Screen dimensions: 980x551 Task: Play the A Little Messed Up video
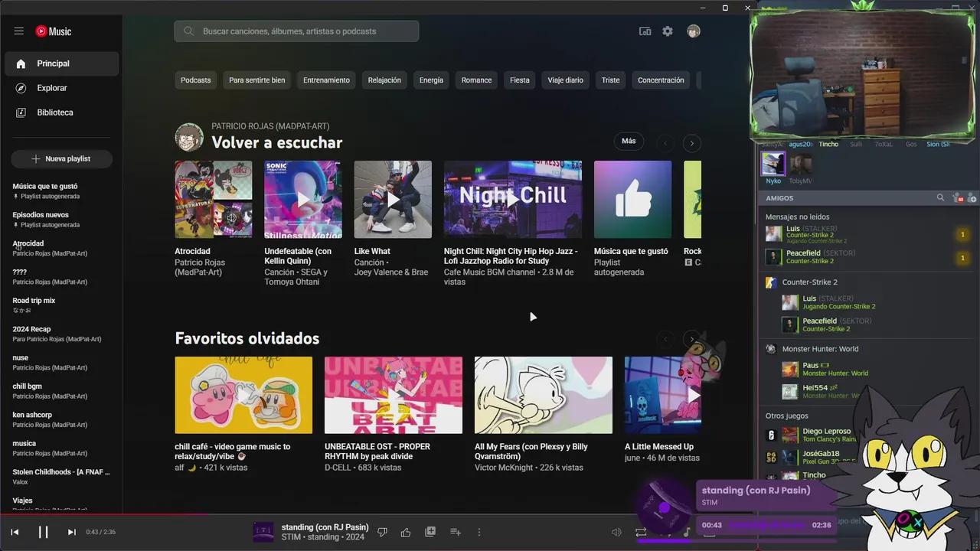663,395
